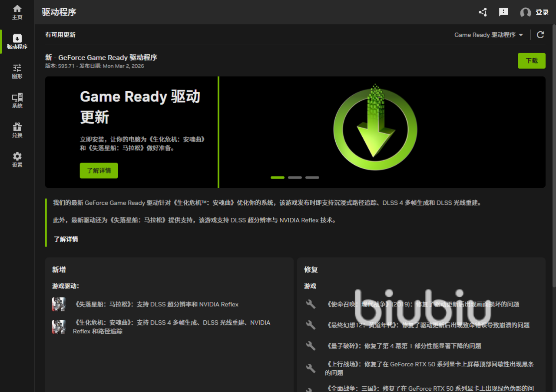Click the green 了解详情 banner button
The width and height of the screenshot is (556, 392).
click(x=99, y=170)
